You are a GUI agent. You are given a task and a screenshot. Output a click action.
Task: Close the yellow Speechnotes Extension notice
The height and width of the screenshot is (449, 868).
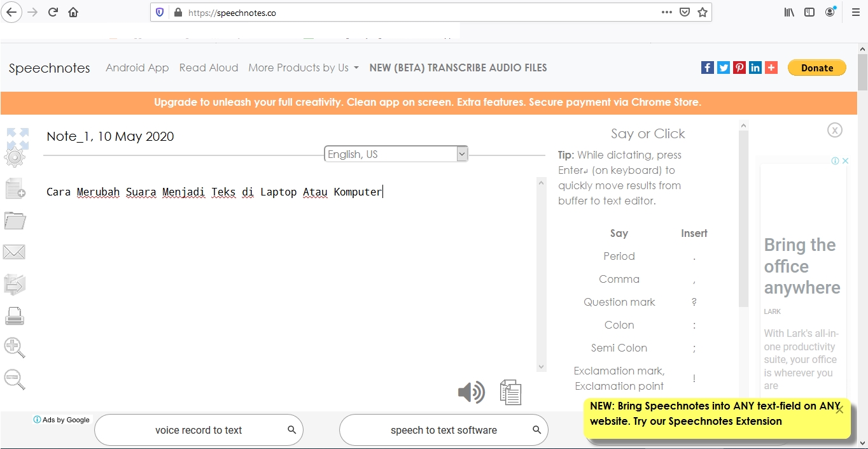coord(839,410)
